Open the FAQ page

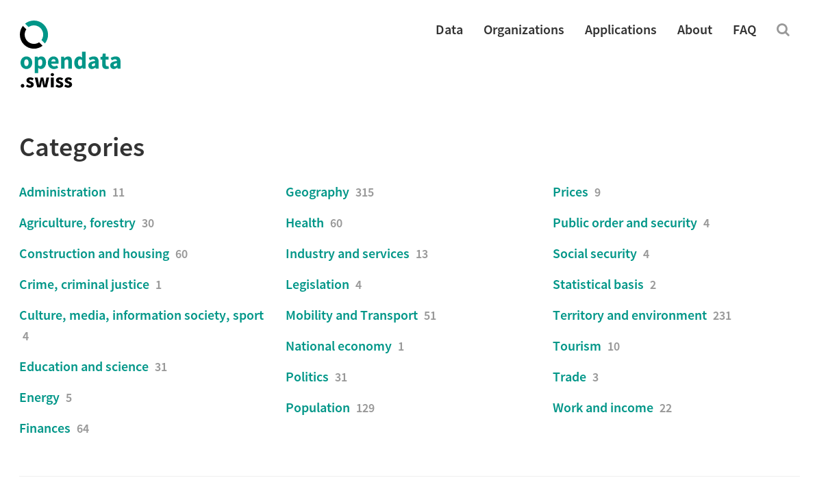744,30
